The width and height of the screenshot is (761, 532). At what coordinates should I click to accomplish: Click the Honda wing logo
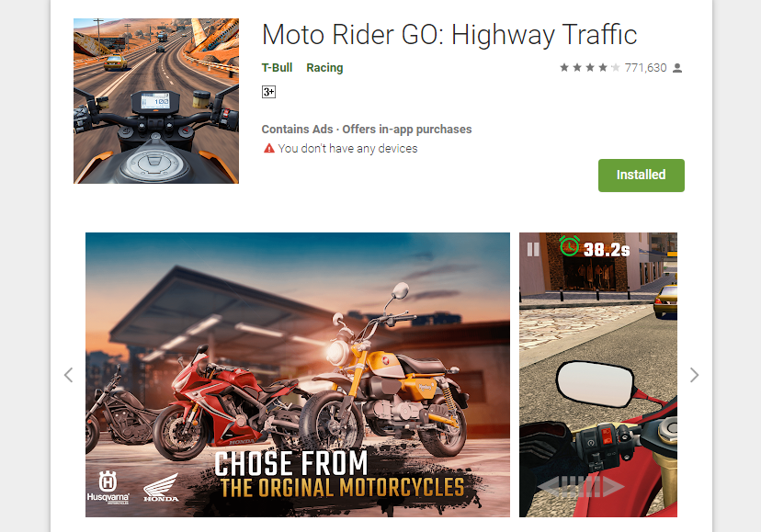click(161, 488)
